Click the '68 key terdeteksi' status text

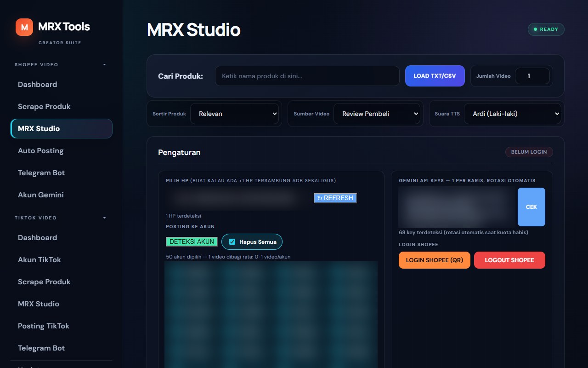click(464, 232)
